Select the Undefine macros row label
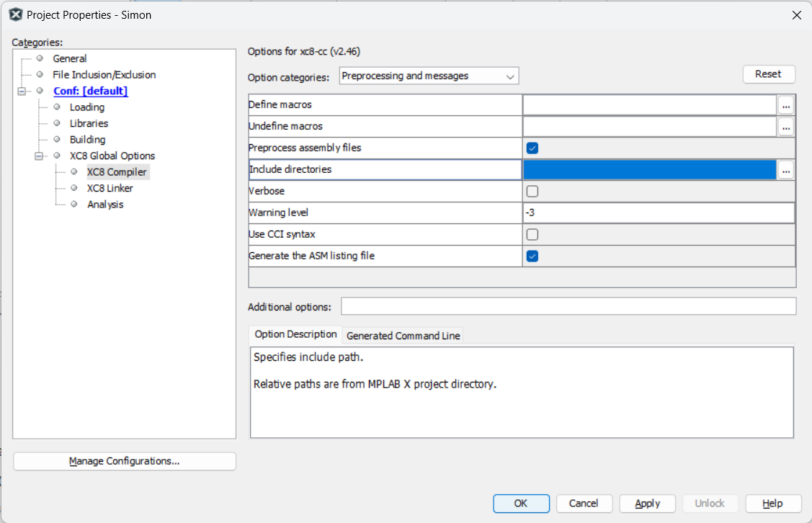This screenshot has width=812, height=523. [385, 126]
